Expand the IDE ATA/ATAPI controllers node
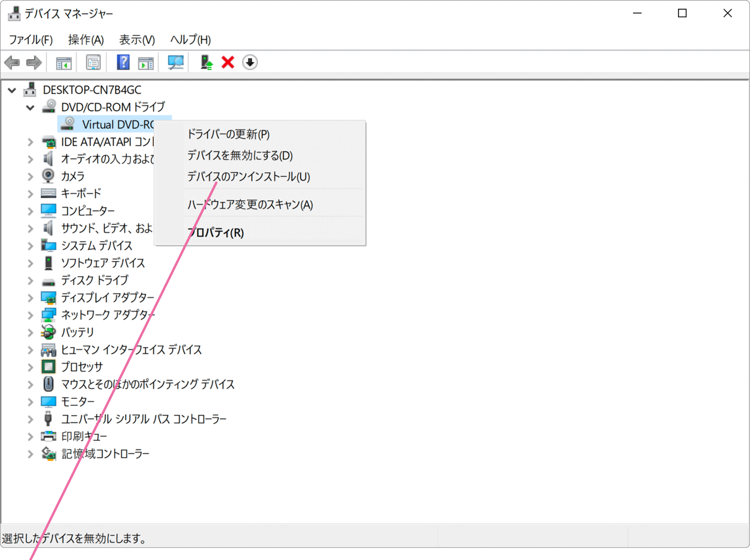Screen dimensions: 750x560 click(x=31, y=142)
